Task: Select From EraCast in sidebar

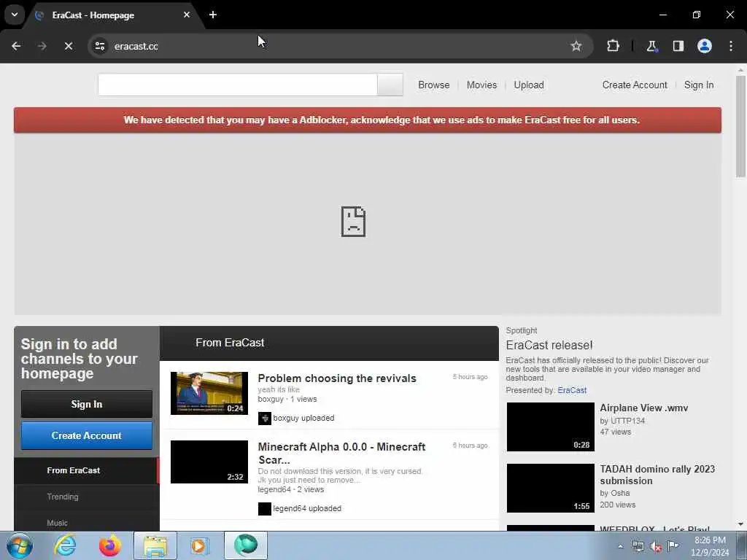Action: pyautogui.click(x=86, y=470)
